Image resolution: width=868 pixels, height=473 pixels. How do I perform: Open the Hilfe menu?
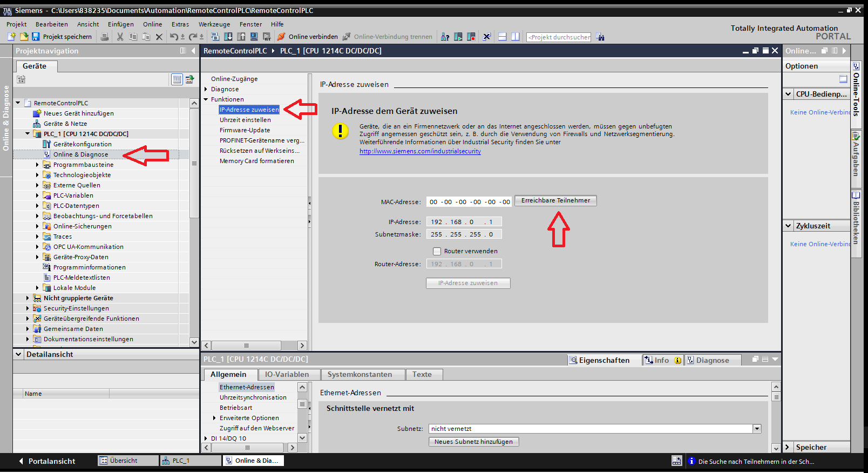pyautogui.click(x=277, y=24)
